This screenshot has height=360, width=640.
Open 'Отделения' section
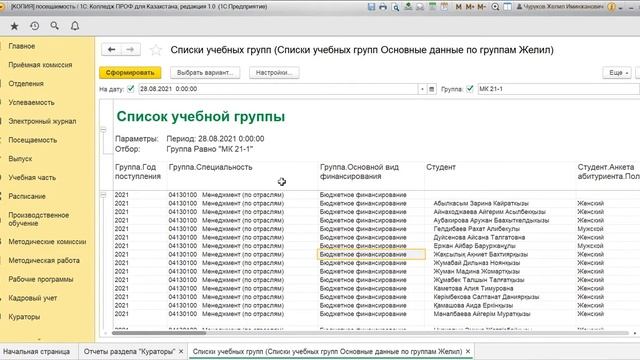(x=26, y=84)
